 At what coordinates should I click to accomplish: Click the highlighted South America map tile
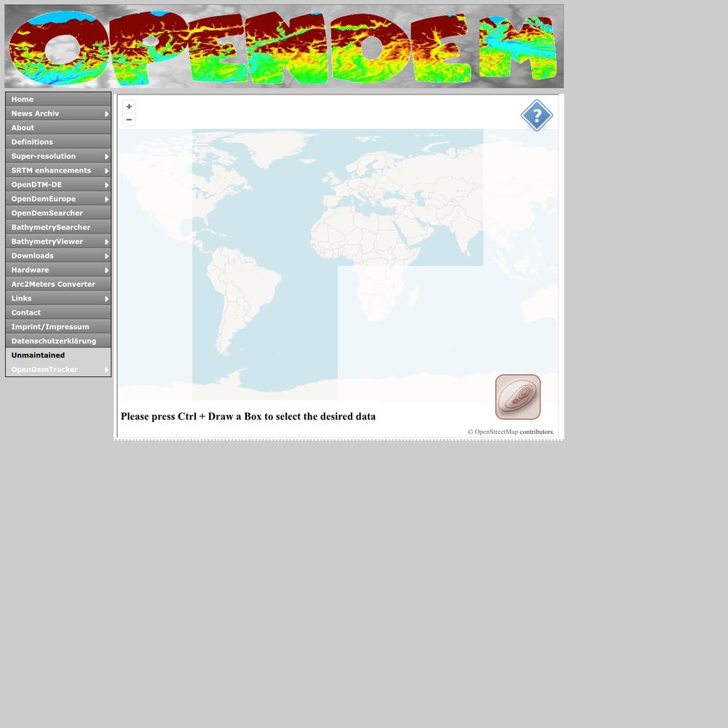[x=265, y=333]
